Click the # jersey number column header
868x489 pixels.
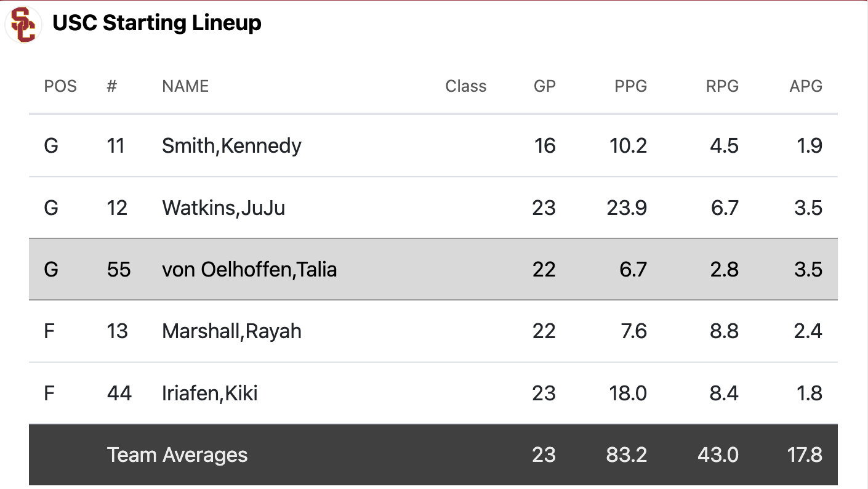(111, 86)
